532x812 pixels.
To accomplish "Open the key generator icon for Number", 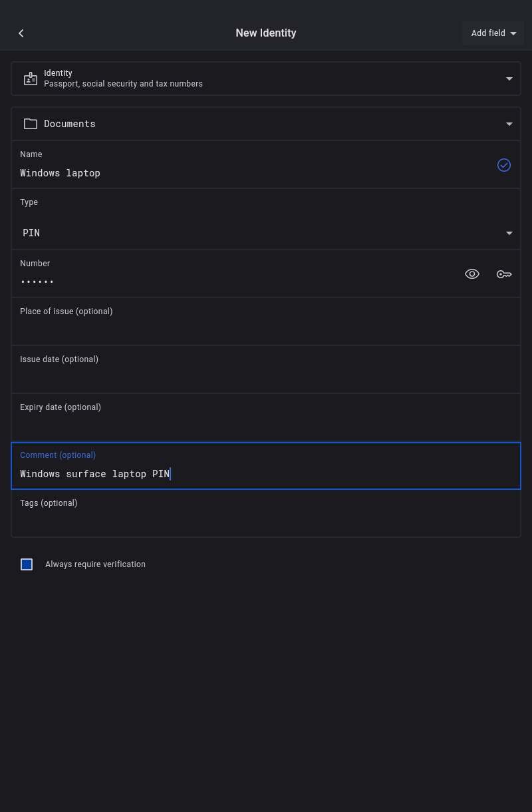I will pos(504,274).
